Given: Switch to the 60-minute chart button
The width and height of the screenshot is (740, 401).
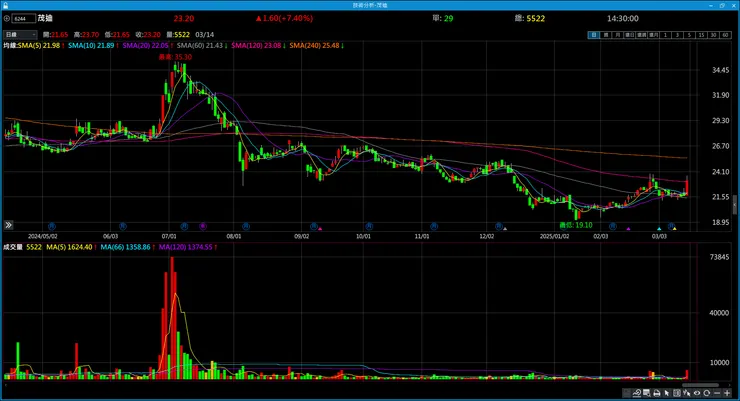Looking at the screenshot, I should (725, 35).
